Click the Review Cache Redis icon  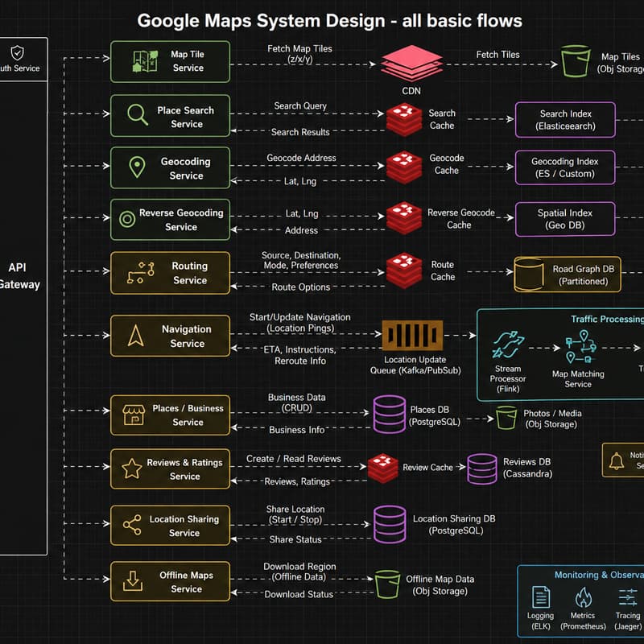click(x=383, y=469)
